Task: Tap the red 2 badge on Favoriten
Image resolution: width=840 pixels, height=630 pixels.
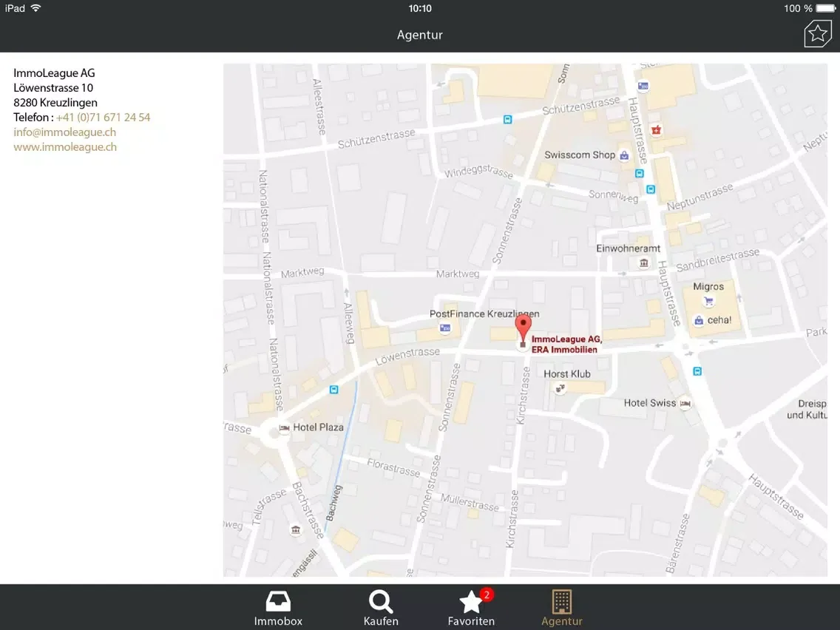Action: coord(487,595)
